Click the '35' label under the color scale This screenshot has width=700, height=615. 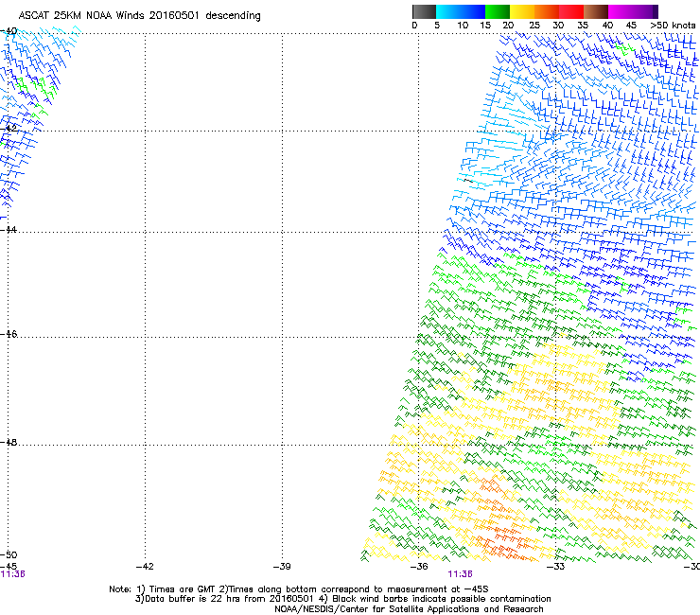[x=583, y=26]
